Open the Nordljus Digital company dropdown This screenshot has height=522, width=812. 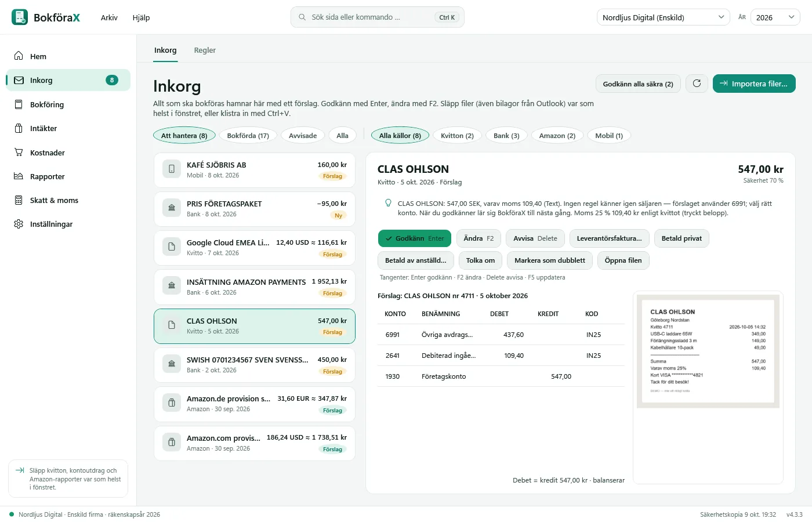[664, 17]
